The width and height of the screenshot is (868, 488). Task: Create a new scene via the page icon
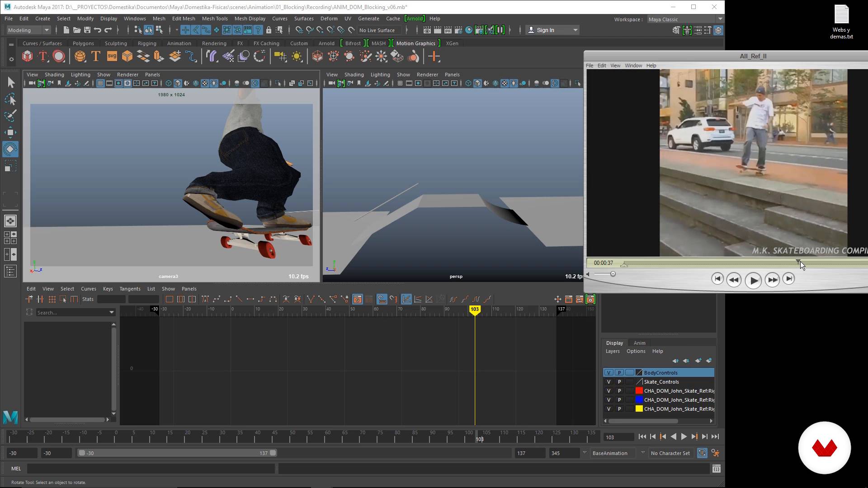pyautogui.click(x=66, y=30)
